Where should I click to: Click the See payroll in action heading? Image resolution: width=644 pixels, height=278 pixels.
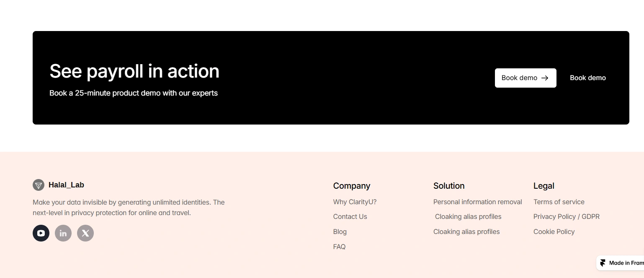(134, 71)
